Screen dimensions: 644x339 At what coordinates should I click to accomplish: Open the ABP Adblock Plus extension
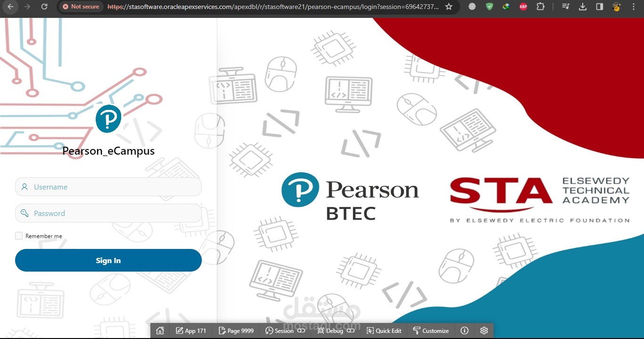click(523, 7)
